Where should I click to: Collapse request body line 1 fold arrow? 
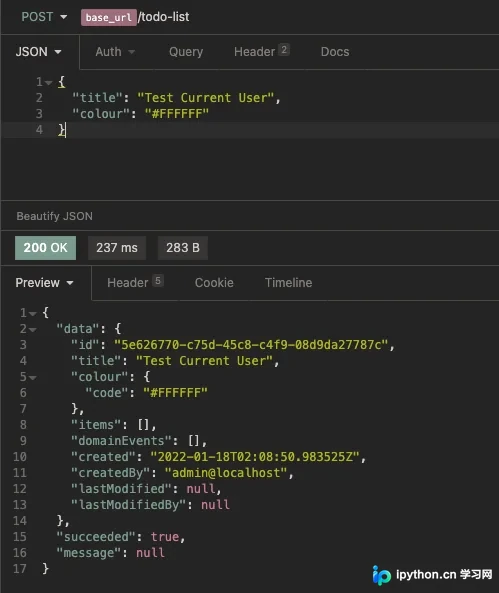(48, 82)
